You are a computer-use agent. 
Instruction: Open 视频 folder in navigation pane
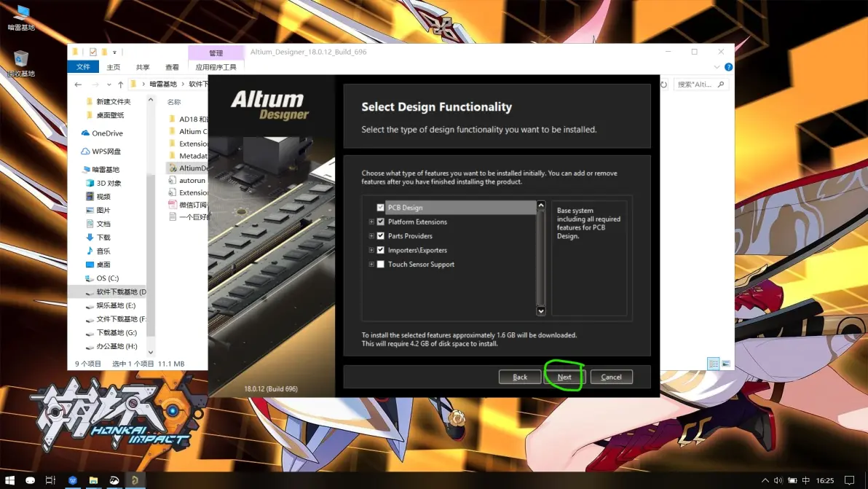click(x=98, y=197)
